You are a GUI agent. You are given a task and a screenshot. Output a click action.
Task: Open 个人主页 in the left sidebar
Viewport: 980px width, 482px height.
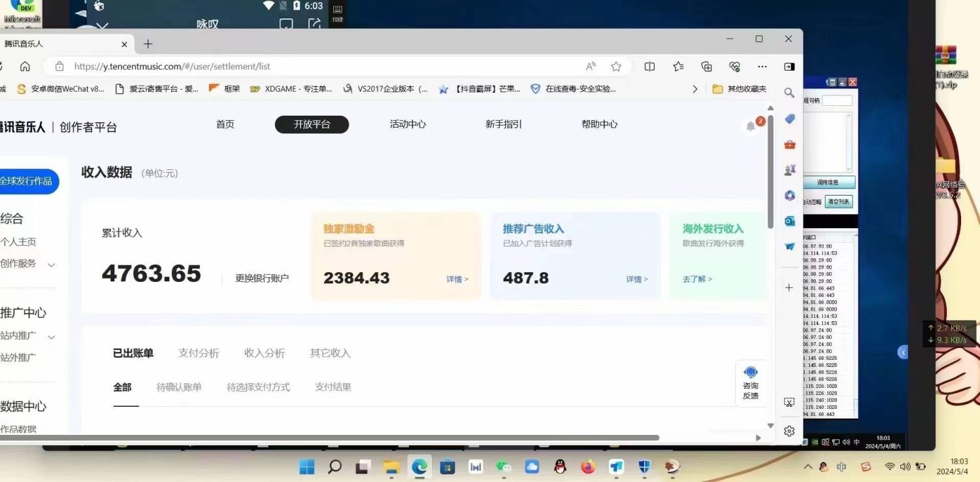(x=18, y=242)
